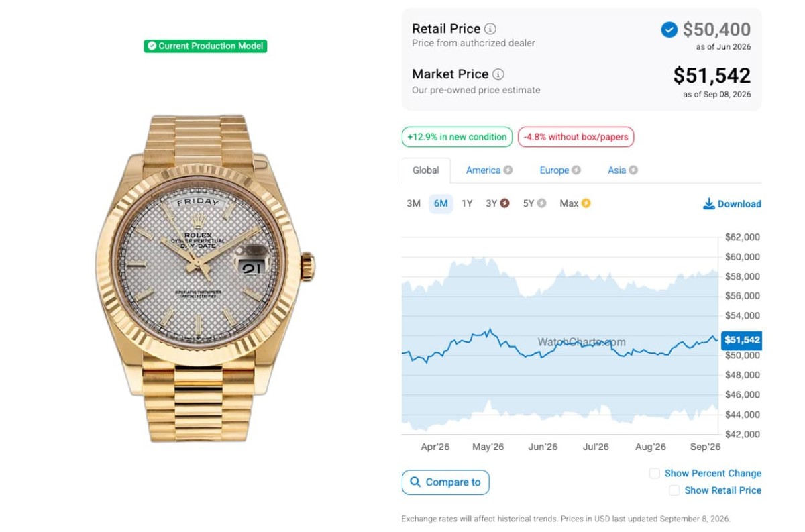805x532 pixels.
Task: Click the -4.8% without box/papers badge
Action: (x=576, y=137)
